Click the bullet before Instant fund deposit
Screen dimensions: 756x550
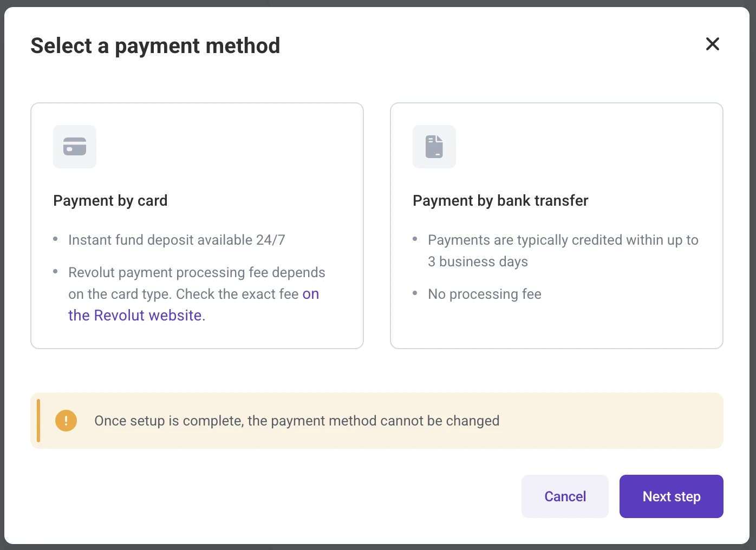pyautogui.click(x=55, y=239)
